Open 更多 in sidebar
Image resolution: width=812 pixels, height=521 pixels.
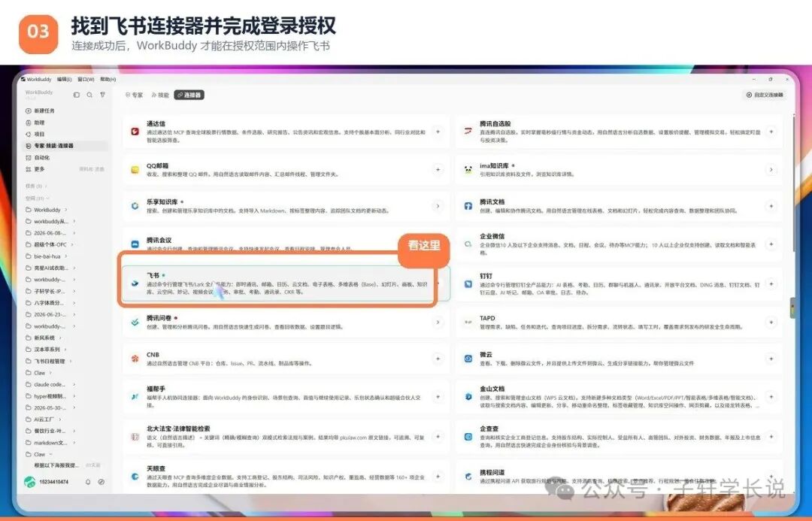tap(65, 169)
